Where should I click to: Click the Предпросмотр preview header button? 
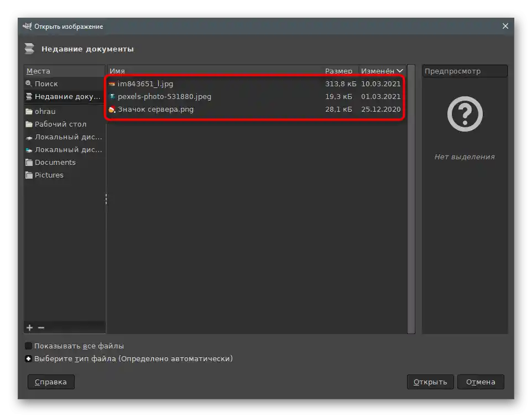coord(465,71)
